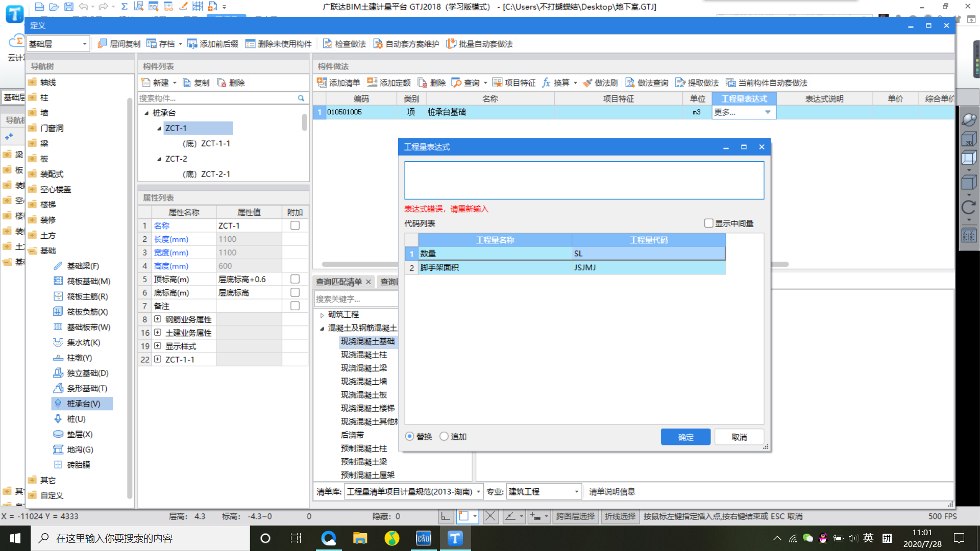Open 自动套方案维护 tool

click(406, 44)
